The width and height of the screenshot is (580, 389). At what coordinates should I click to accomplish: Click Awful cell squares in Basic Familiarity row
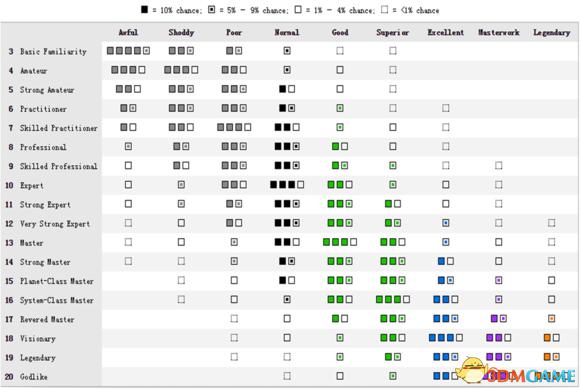tap(128, 51)
